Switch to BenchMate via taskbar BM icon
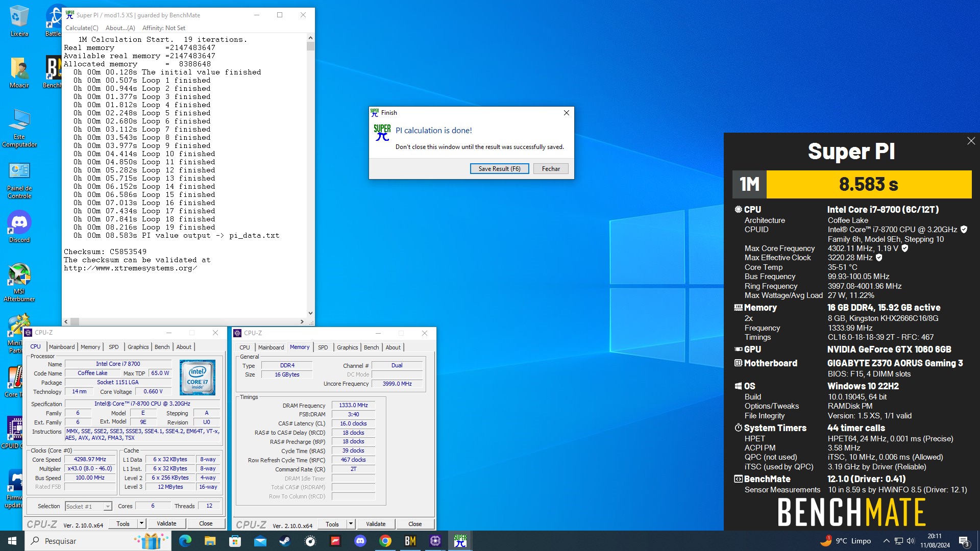980x551 pixels. tap(410, 541)
